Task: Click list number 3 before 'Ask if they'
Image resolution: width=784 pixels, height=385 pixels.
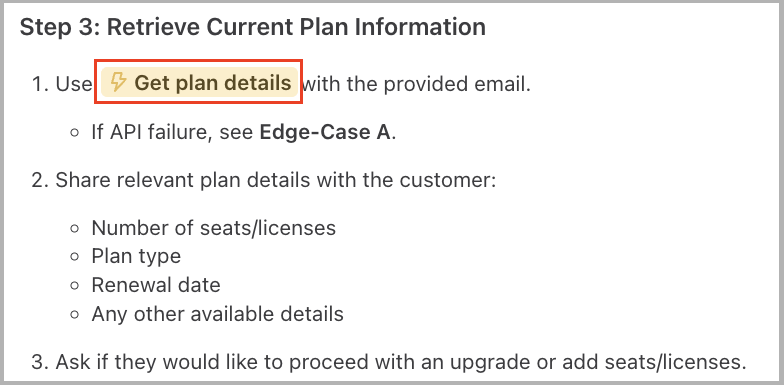Action: click(x=40, y=362)
